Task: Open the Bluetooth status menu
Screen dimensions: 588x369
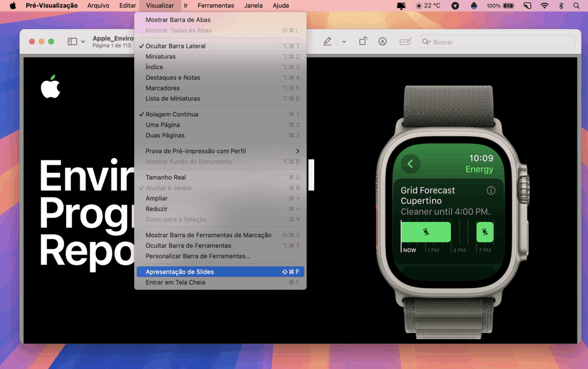Action: [561, 6]
